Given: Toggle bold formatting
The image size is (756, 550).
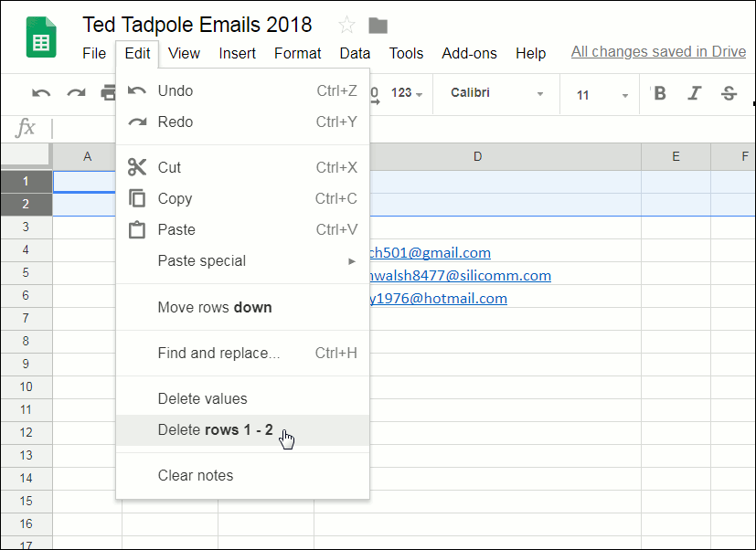Looking at the screenshot, I should tap(659, 93).
